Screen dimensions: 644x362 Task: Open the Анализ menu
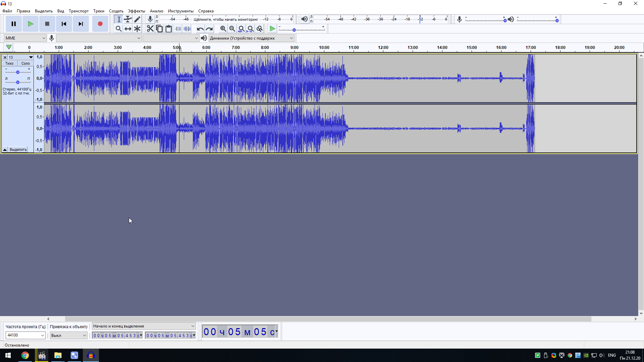(x=157, y=11)
